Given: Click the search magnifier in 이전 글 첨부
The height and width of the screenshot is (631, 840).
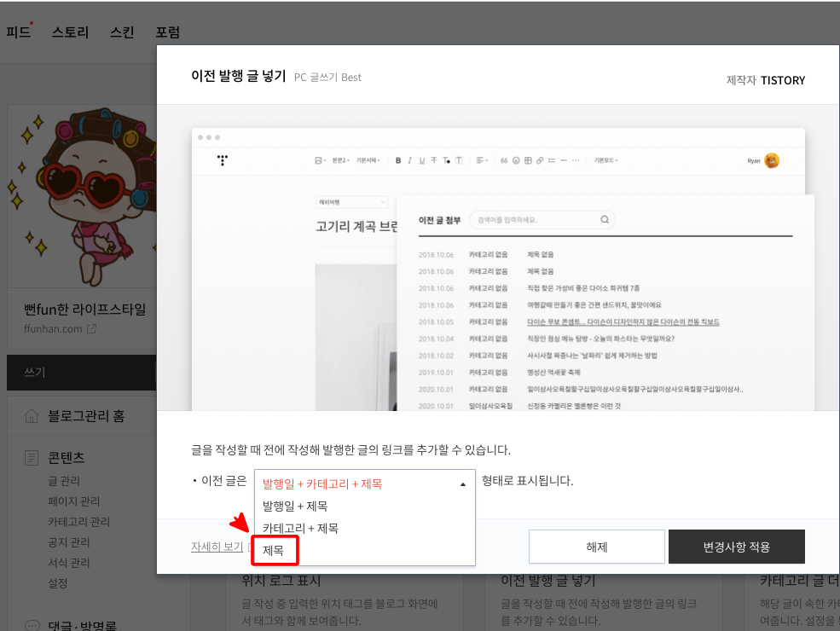Looking at the screenshot, I should [605, 219].
